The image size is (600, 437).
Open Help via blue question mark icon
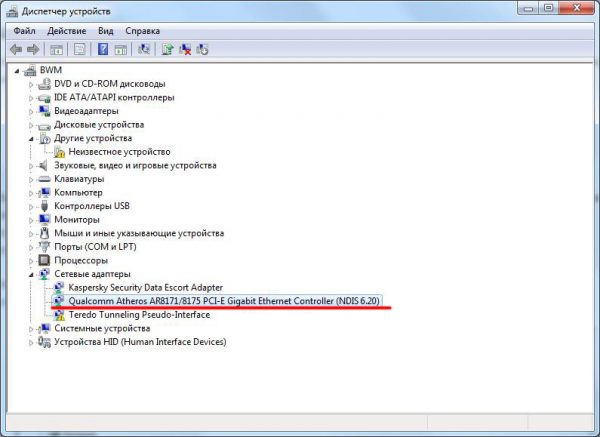[103, 49]
